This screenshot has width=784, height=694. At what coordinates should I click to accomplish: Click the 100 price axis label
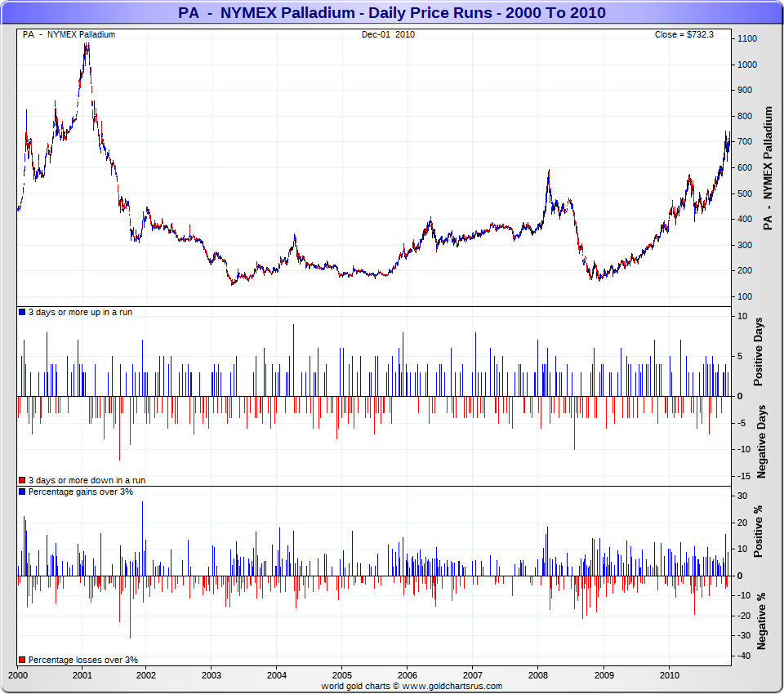coord(745,296)
